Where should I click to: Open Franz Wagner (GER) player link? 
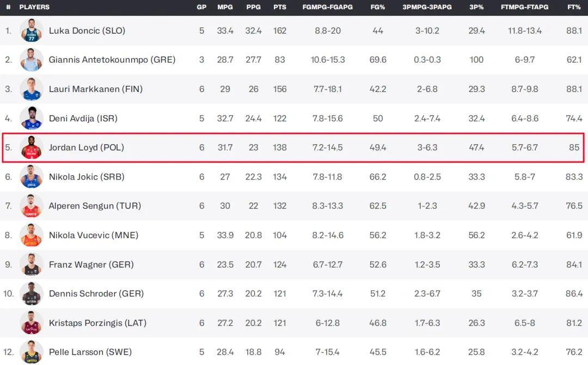[91, 264]
